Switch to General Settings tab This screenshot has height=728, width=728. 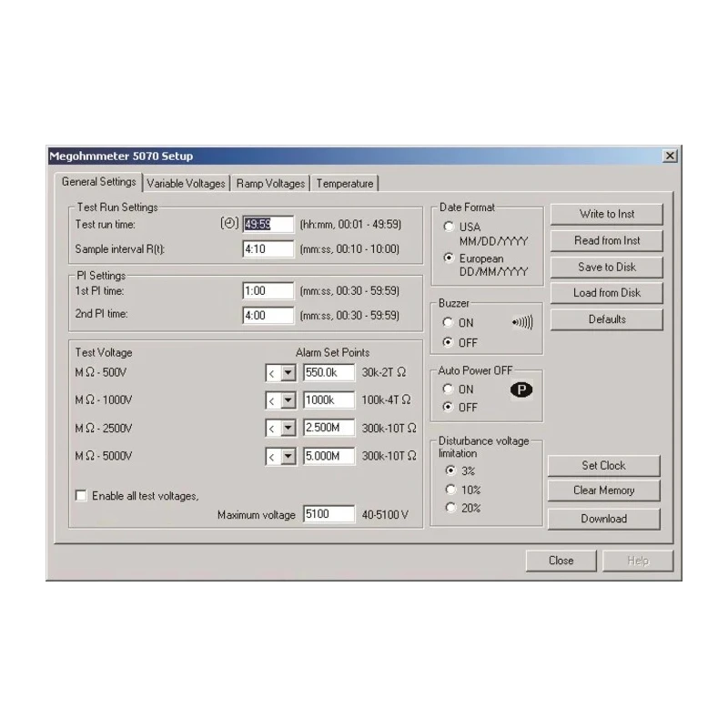click(98, 181)
